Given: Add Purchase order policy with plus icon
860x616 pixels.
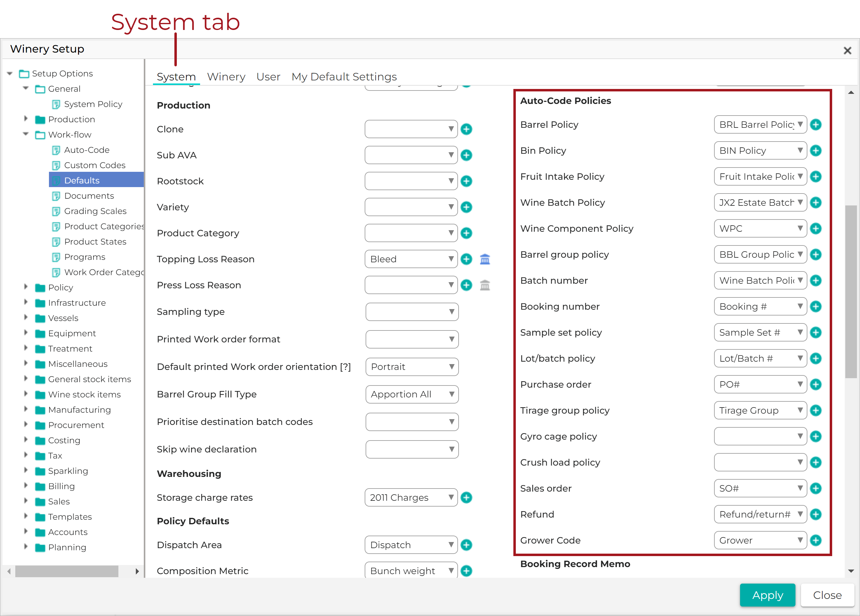Looking at the screenshot, I should point(815,385).
